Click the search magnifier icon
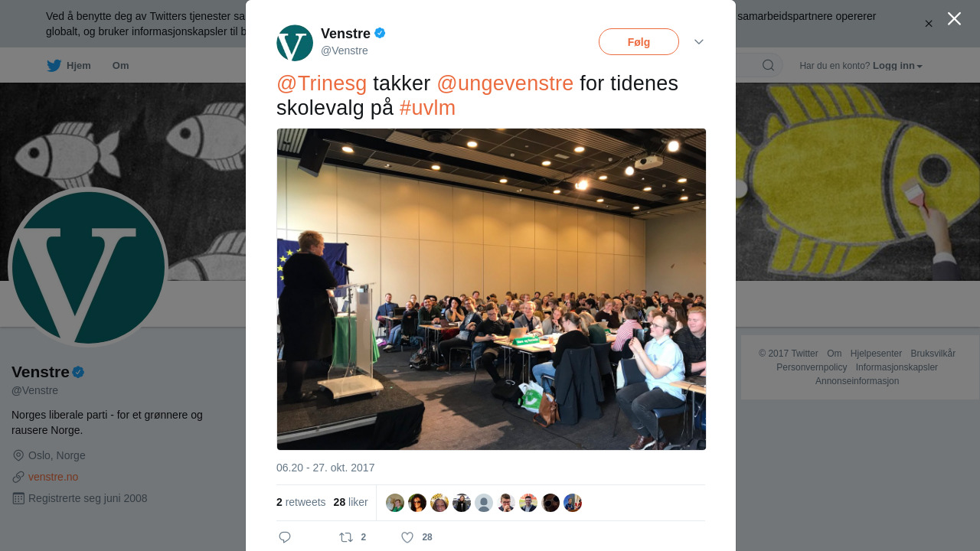This screenshot has width=980, height=551. [768, 65]
